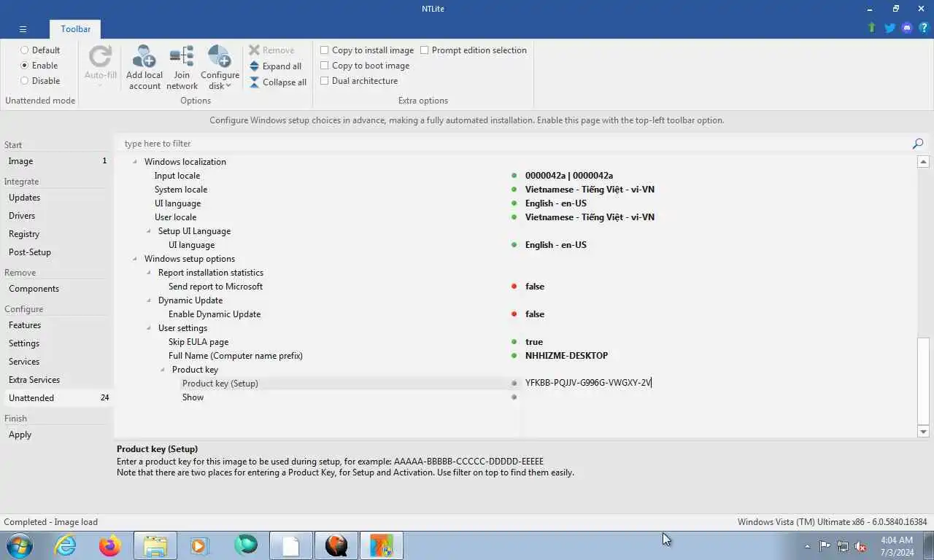The width and height of the screenshot is (934, 560).
Task: Open Windows Media Player taskbar icon
Action: coord(199,545)
